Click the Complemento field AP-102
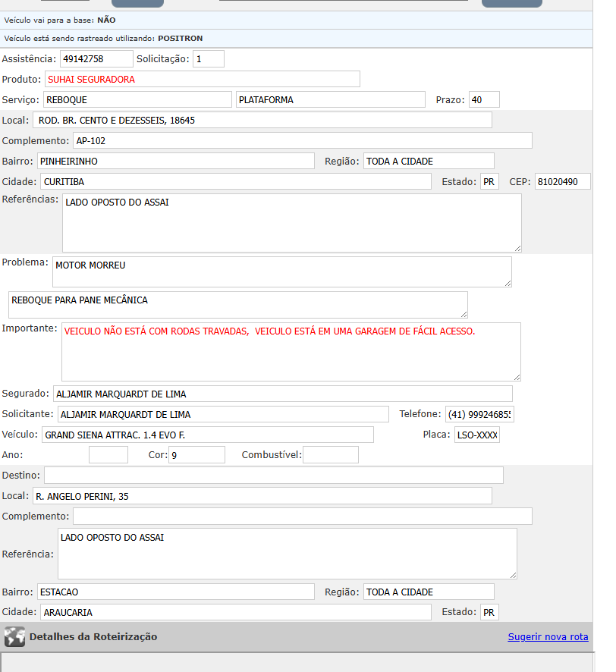Viewport: 616px width, 672px height. click(303, 140)
